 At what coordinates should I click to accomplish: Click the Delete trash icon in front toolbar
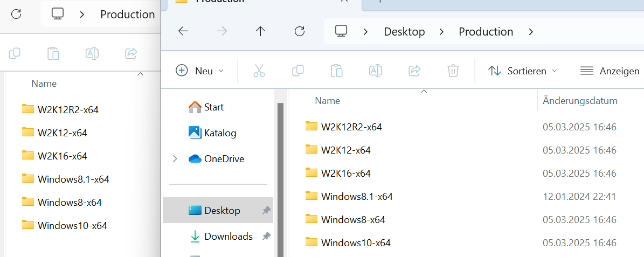(453, 71)
